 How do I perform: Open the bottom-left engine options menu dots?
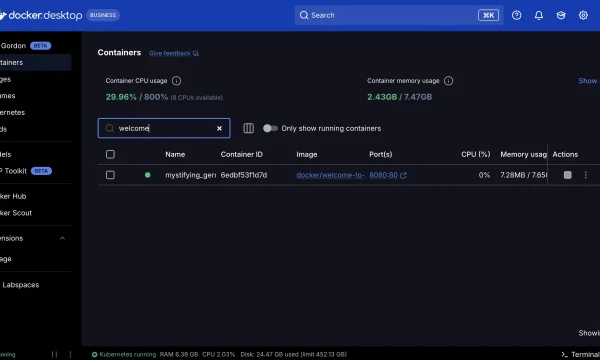point(70,355)
